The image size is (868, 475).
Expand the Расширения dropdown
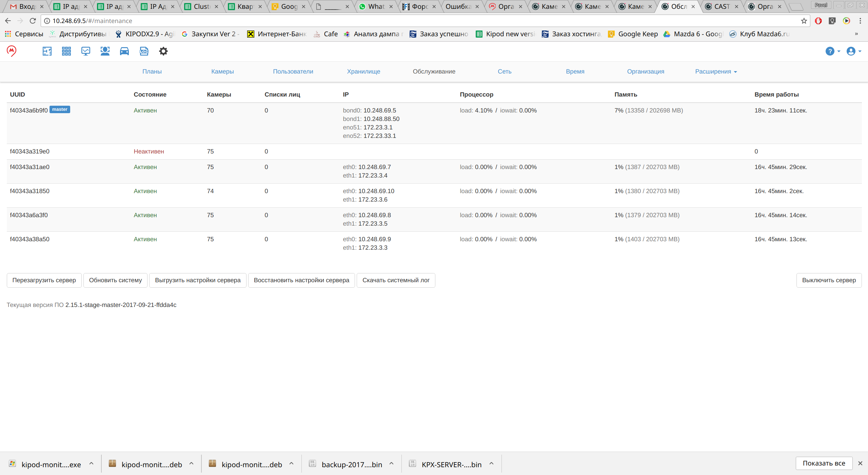click(x=716, y=71)
